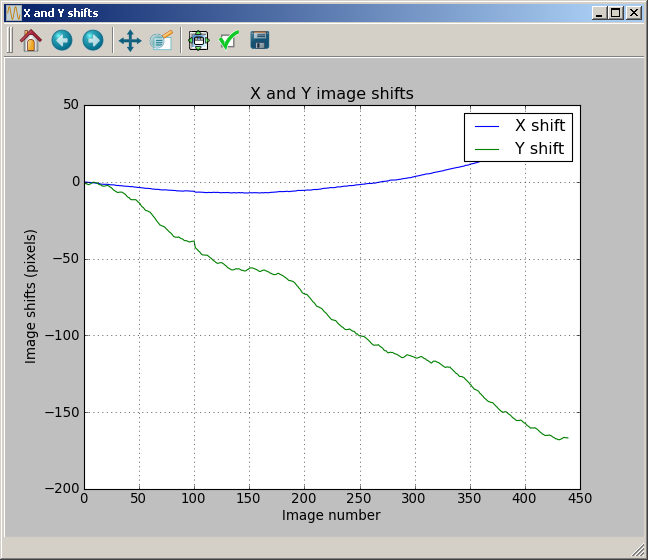Screen dimensions: 648x560
Task: Click the 'X and Y image shifts' title
Action: click(331, 93)
